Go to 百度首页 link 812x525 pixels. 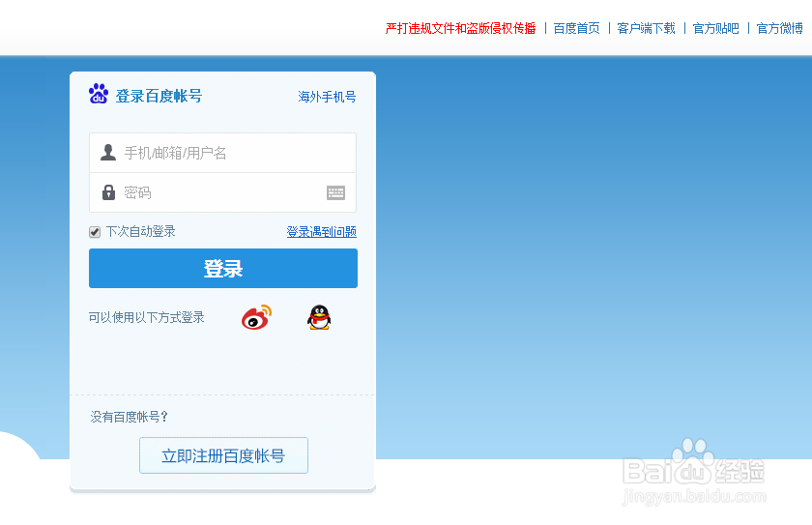(x=576, y=28)
